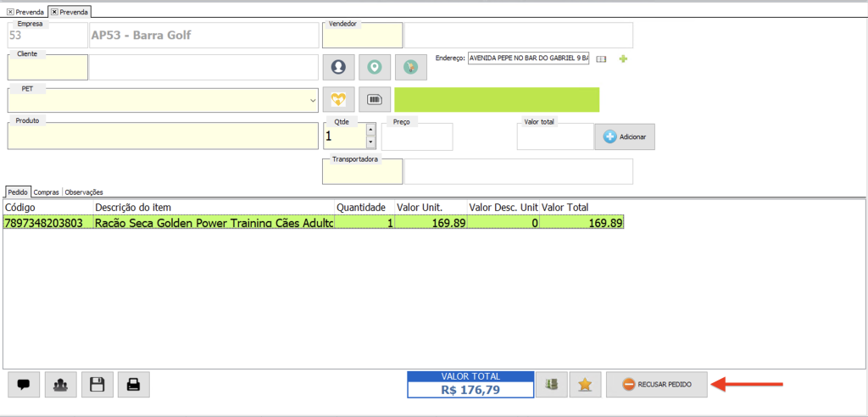Switch to the Compras tab

[x=46, y=192]
